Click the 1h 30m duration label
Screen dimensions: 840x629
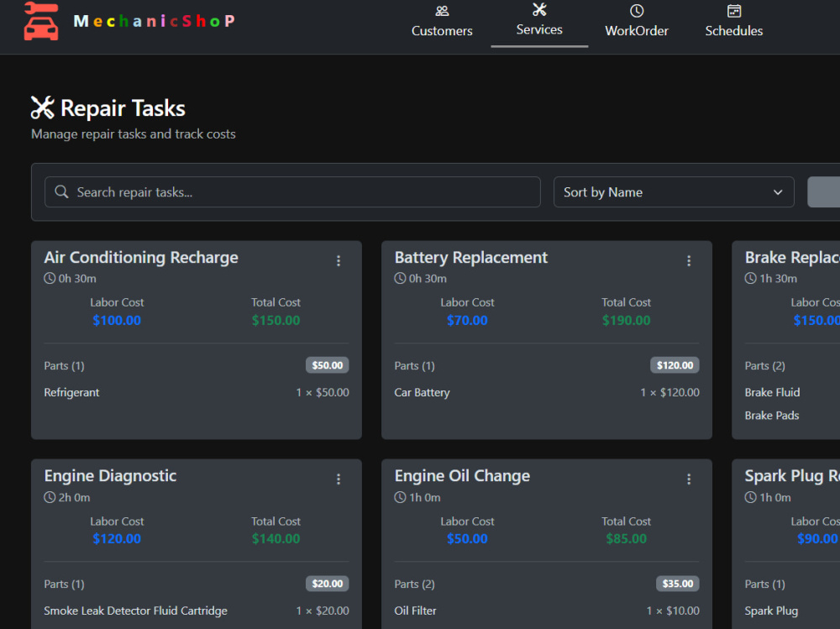pyautogui.click(x=779, y=279)
